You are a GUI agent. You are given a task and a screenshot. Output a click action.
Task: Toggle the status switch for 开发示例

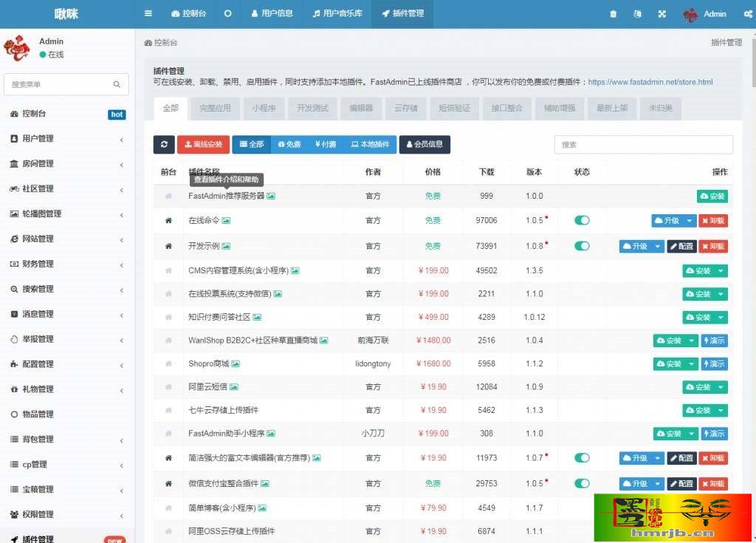click(x=582, y=246)
